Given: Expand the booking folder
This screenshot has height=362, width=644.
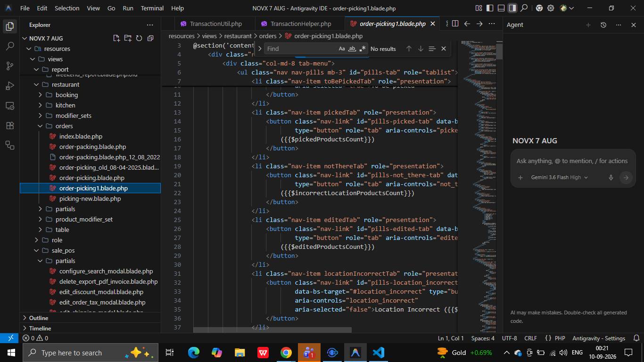Looking at the screenshot, I should (66, 95).
